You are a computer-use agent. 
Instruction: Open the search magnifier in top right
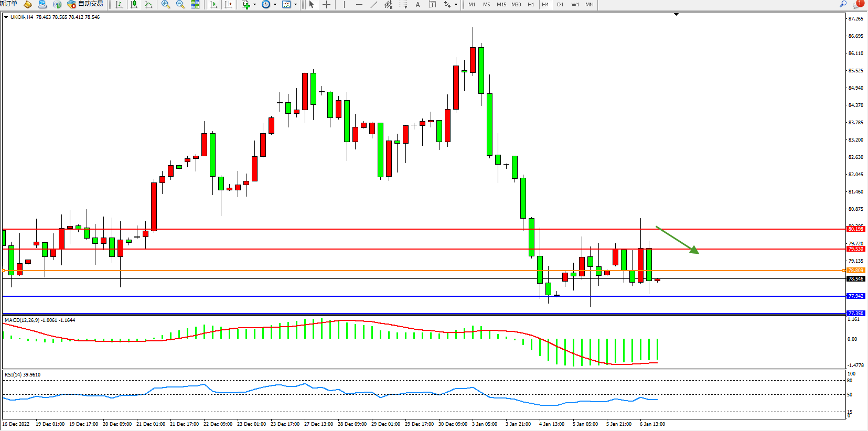pos(843,4)
